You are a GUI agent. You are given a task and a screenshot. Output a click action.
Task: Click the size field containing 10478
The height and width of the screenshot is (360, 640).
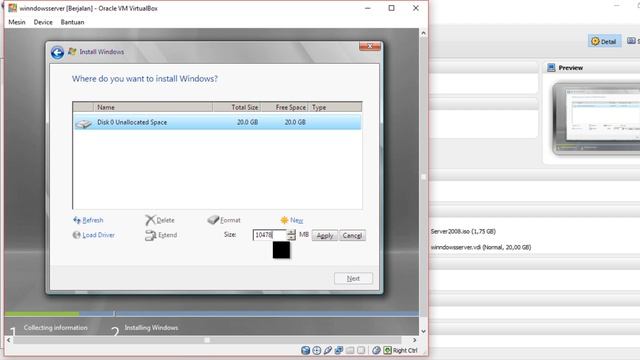(x=269, y=235)
